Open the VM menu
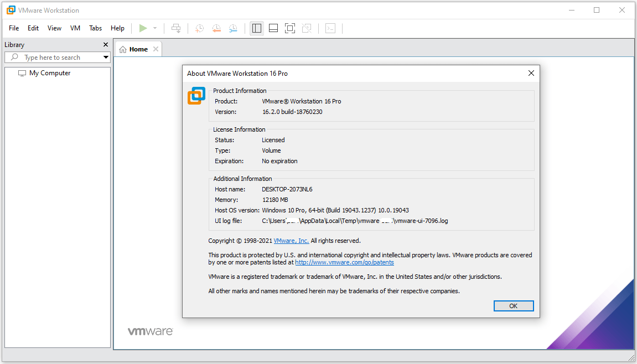 pyautogui.click(x=75, y=28)
